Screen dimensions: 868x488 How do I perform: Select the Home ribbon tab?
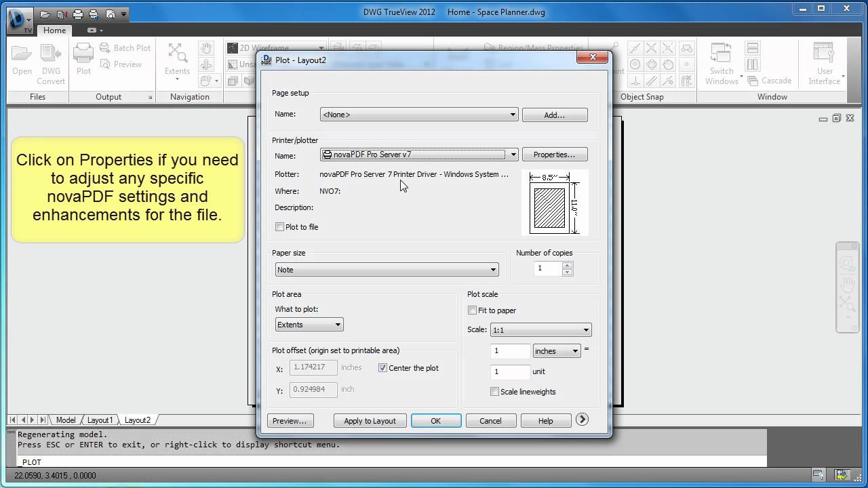(x=54, y=30)
